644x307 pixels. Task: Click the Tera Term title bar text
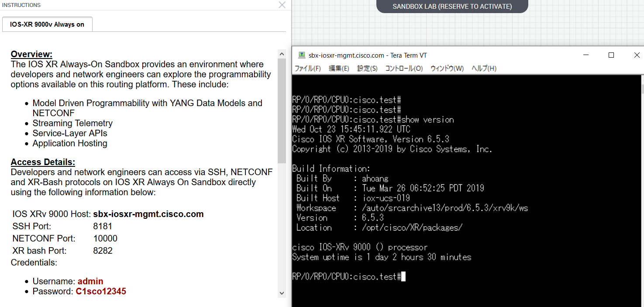tap(368, 55)
